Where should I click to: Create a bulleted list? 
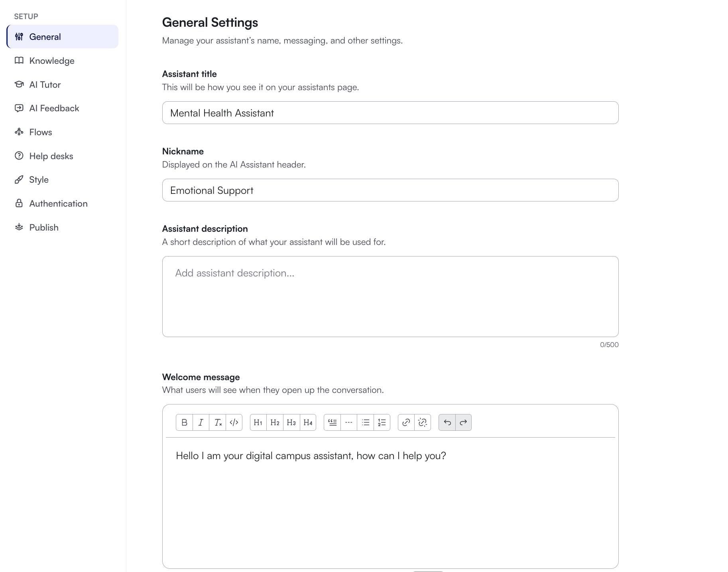[365, 422]
